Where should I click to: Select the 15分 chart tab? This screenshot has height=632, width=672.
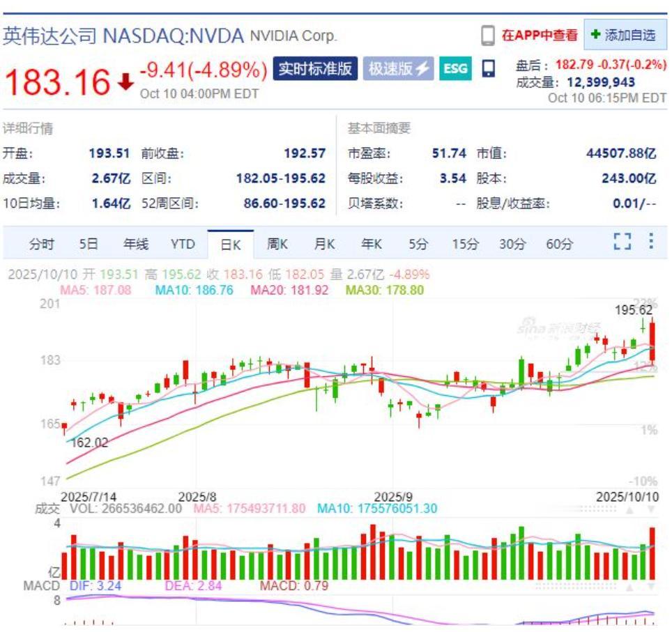[465, 245]
